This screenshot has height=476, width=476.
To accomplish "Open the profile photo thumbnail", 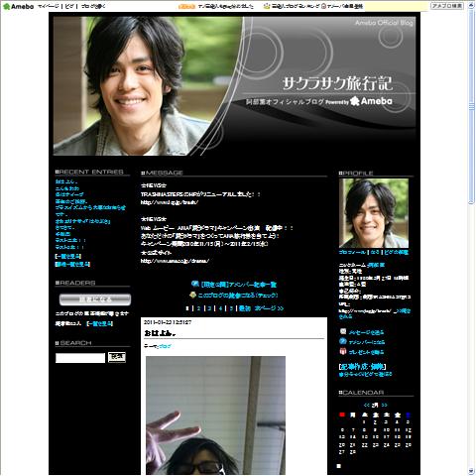I will coord(374,213).
